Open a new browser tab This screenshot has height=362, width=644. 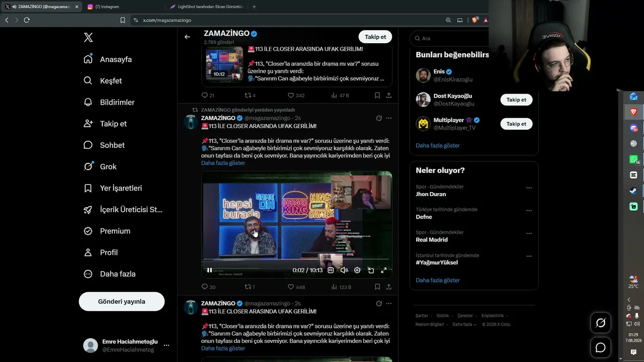[x=254, y=7]
